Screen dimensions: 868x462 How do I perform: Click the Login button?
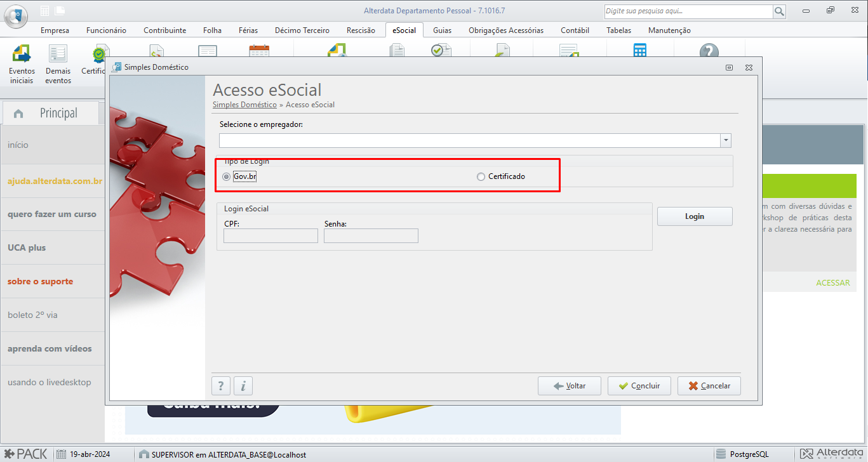tap(695, 216)
